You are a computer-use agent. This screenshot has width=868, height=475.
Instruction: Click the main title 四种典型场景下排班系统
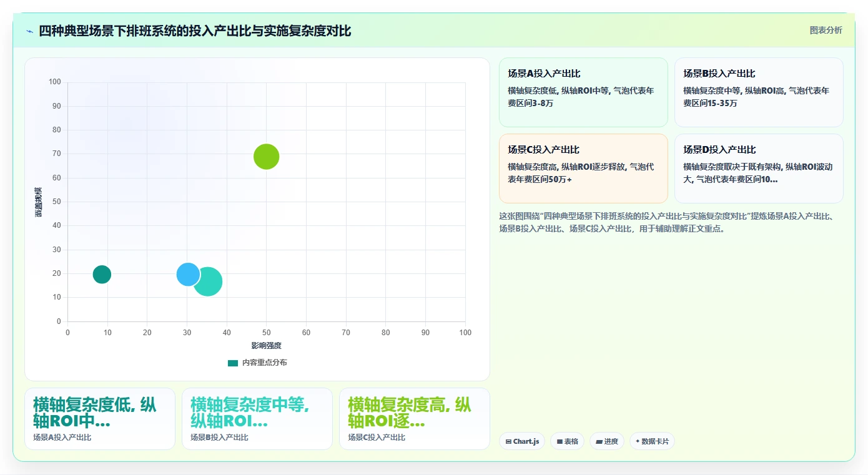(195, 31)
